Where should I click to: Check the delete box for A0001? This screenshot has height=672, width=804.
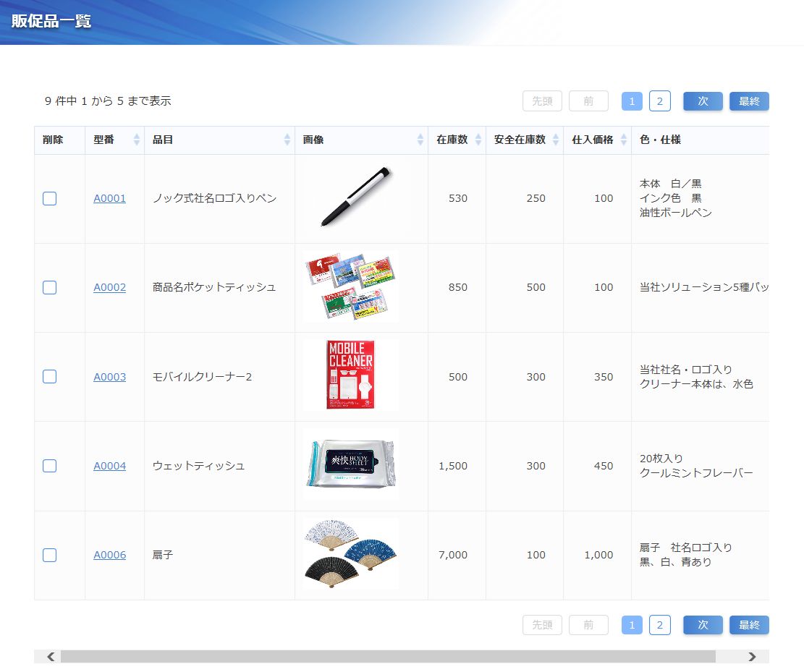[x=49, y=198]
